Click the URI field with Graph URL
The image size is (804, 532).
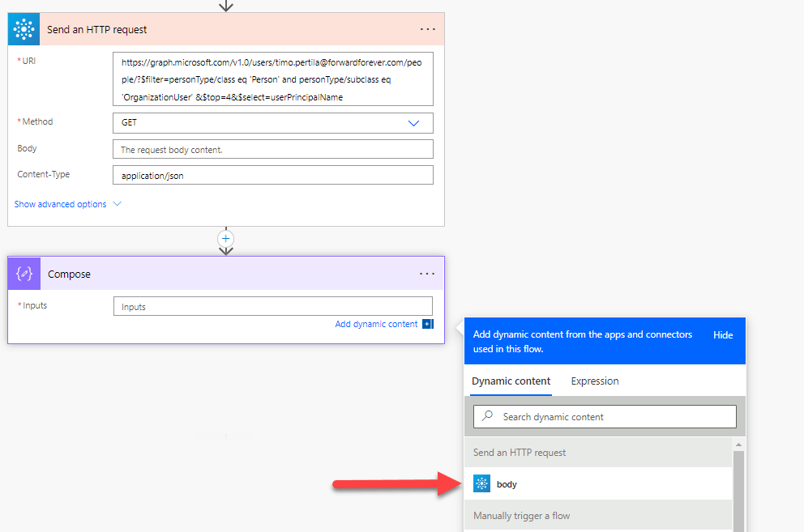pyautogui.click(x=272, y=79)
